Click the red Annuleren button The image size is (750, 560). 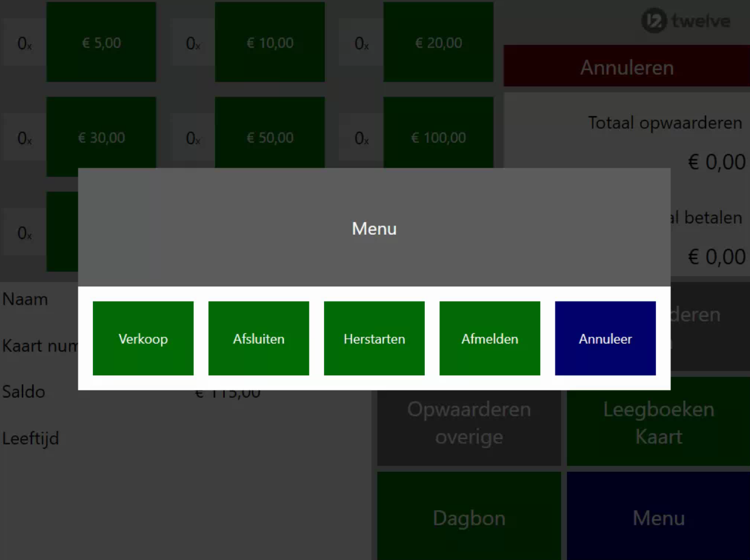coord(627,67)
